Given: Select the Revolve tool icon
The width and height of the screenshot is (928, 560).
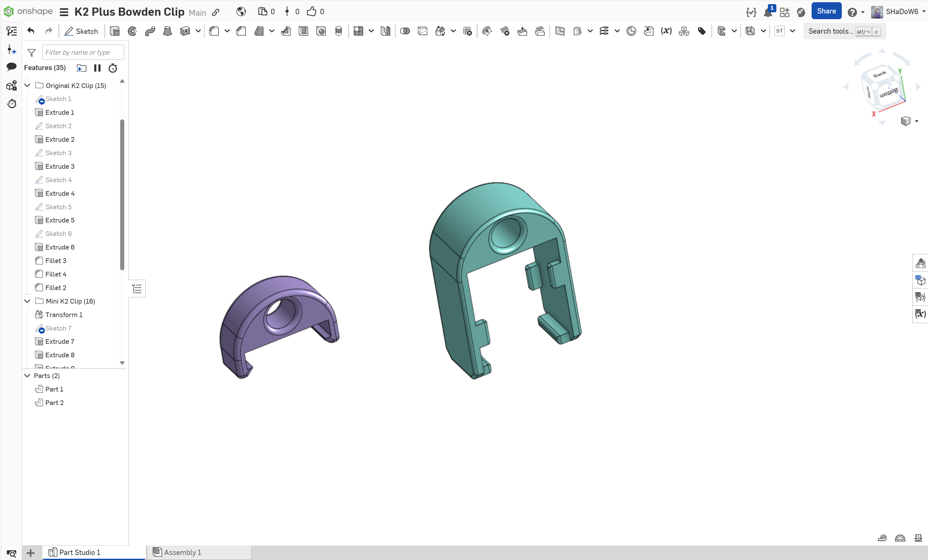Looking at the screenshot, I should point(132,31).
